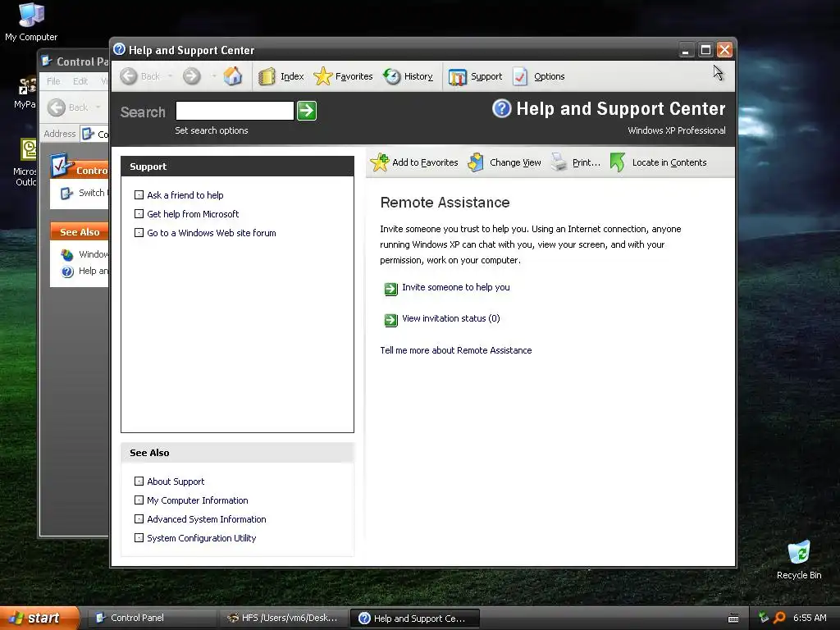The height and width of the screenshot is (630, 840).
Task: Click the taskbar clock 6:55 AM
Action: [810, 618]
